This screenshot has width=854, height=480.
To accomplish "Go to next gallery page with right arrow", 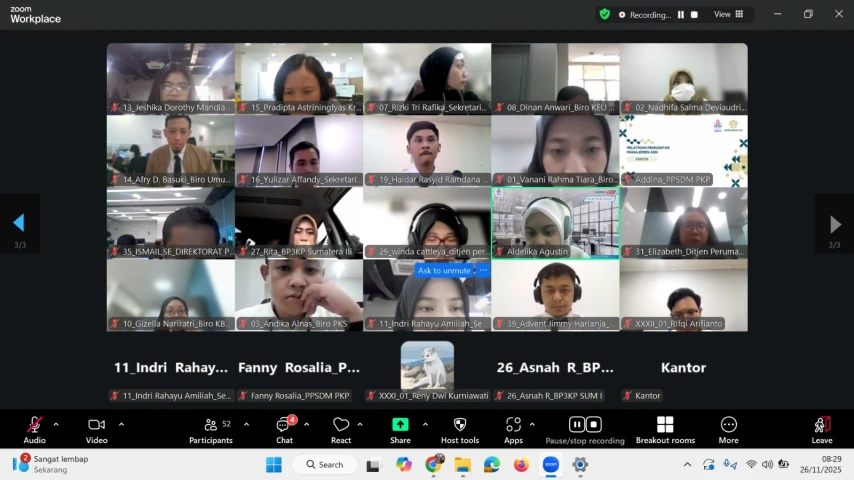I will [x=834, y=224].
